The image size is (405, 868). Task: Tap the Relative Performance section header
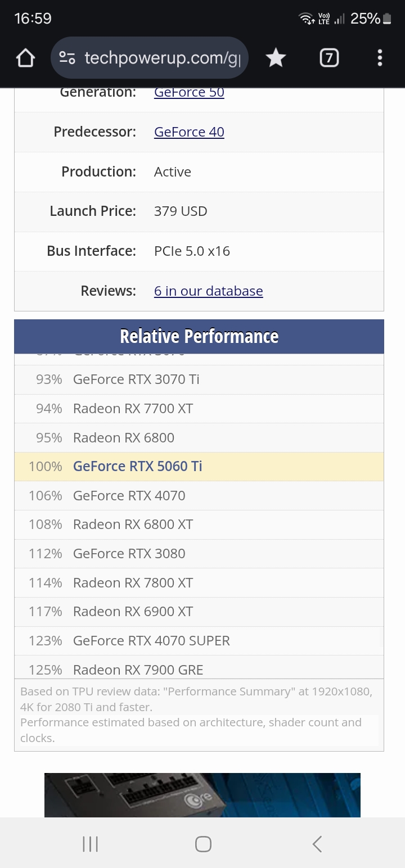pos(199,336)
